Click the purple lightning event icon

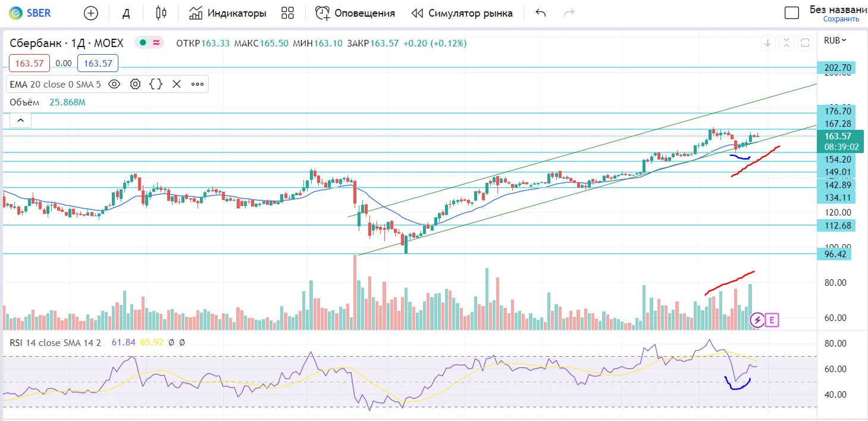pos(757,320)
